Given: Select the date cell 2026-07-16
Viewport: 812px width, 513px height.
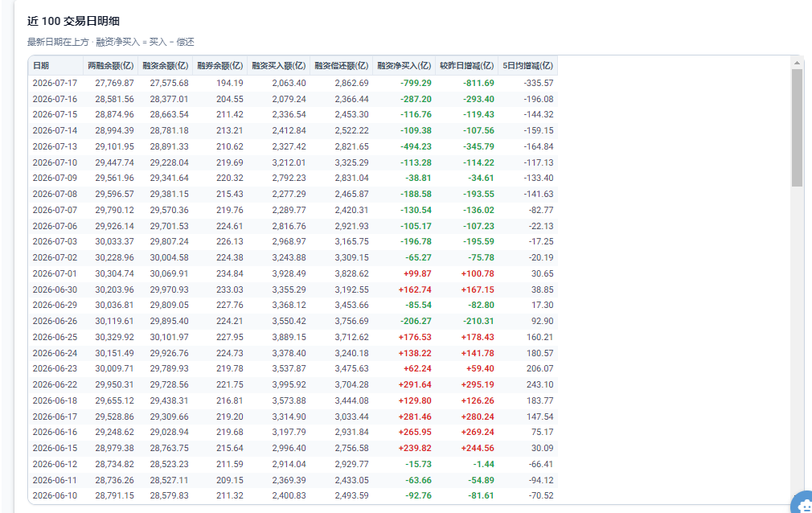Looking at the screenshot, I should pos(55,99).
